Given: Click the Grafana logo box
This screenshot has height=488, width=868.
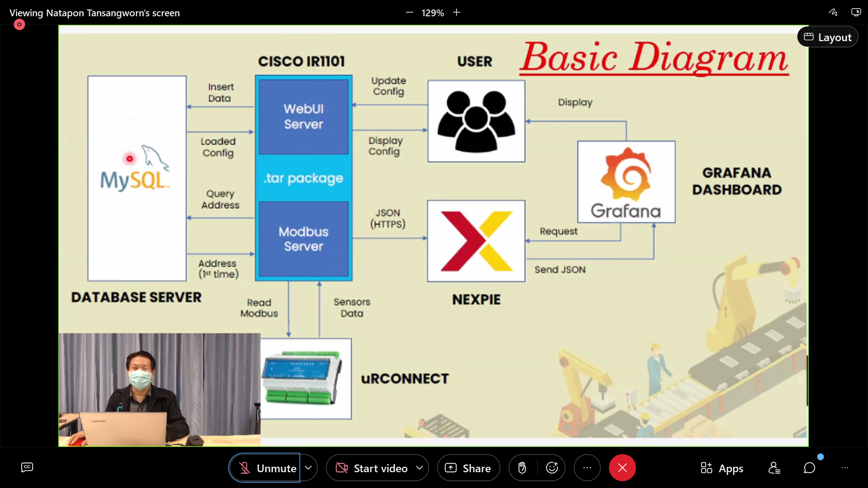Looking at the screenshot, I should click(x=627, y=182).
